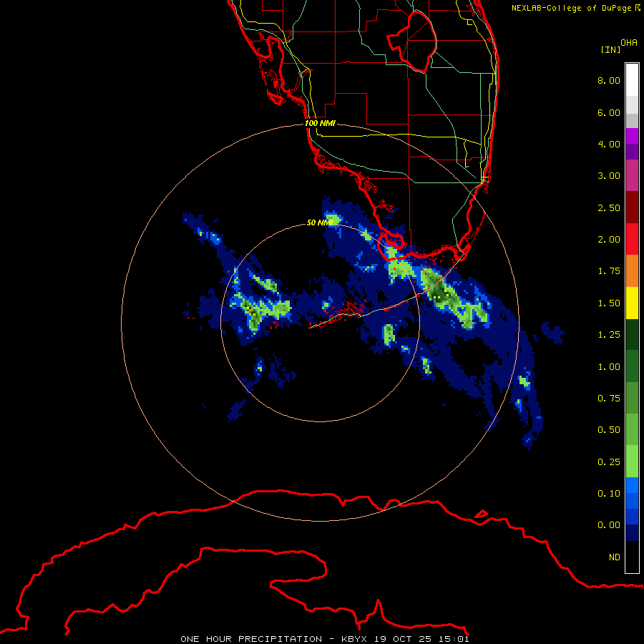Click the 6.00 legend value
644x644 pixels.
[609, 112]
